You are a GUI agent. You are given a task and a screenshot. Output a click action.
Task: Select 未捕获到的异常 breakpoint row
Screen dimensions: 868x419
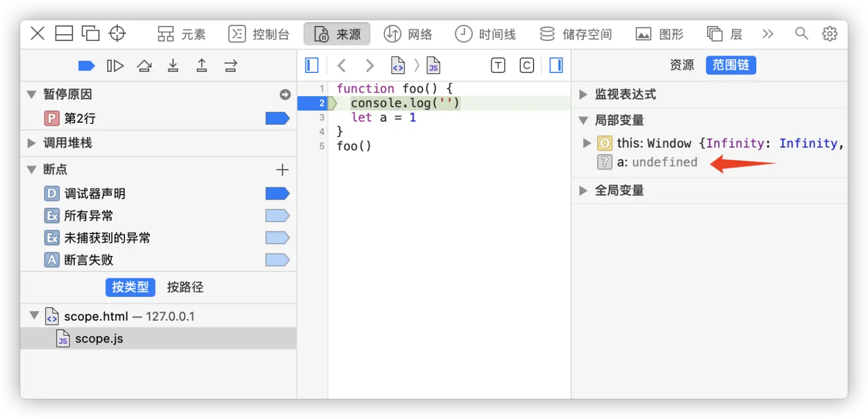(158, 238)
